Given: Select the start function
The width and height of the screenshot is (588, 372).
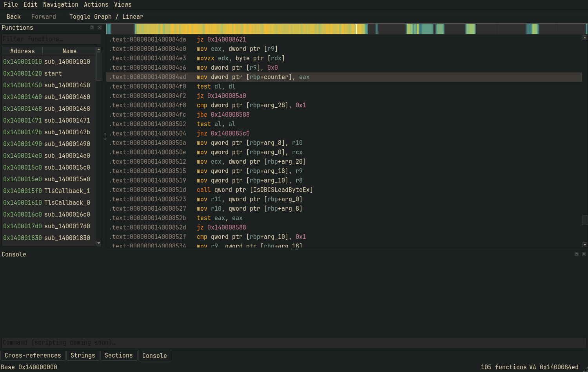Looking at the screenshot, I should 49,74.
